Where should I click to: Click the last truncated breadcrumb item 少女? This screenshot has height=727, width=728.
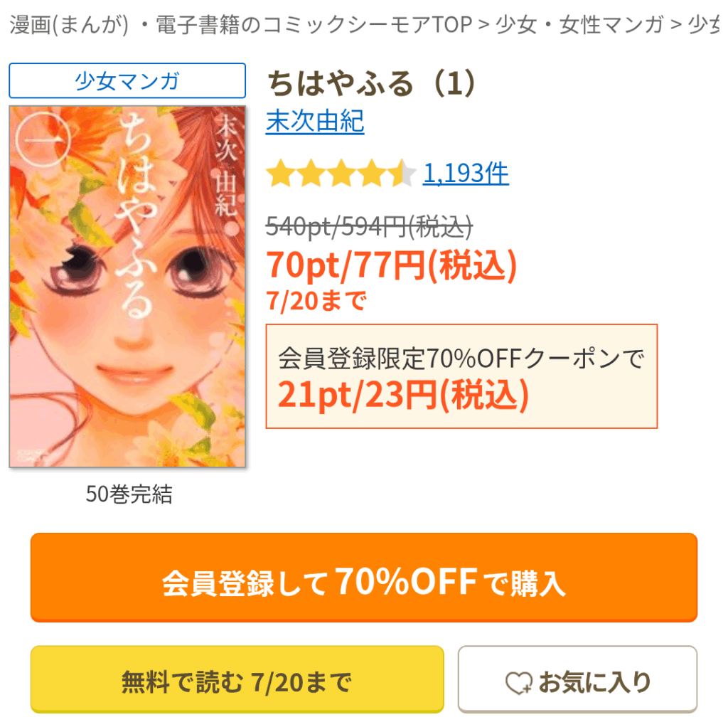click(705, 25)
